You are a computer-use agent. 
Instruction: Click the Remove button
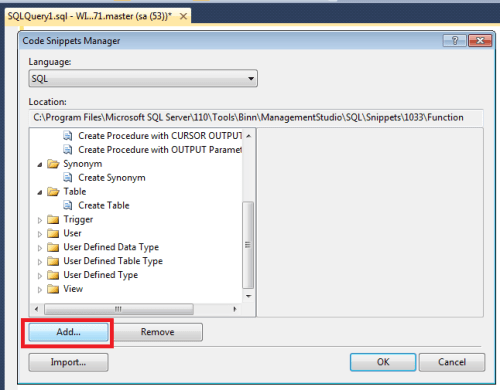point(158,332)
